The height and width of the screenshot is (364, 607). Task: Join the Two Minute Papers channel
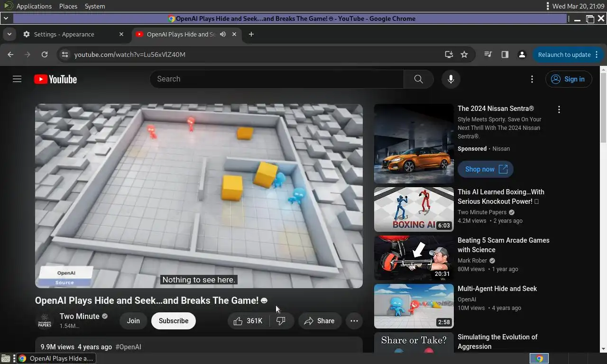click(133, 321)
